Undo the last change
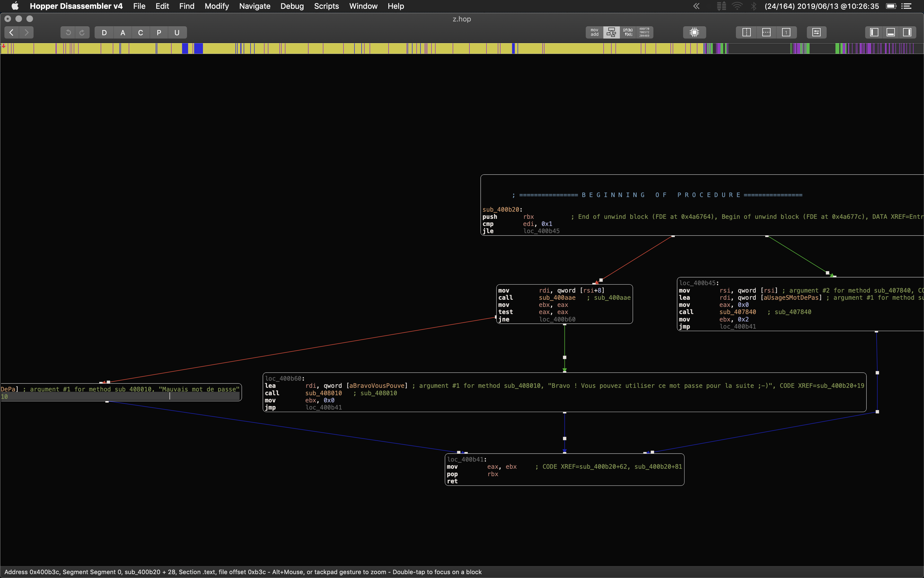The height and width of the screenshot is (578, 924). [68, 32]
